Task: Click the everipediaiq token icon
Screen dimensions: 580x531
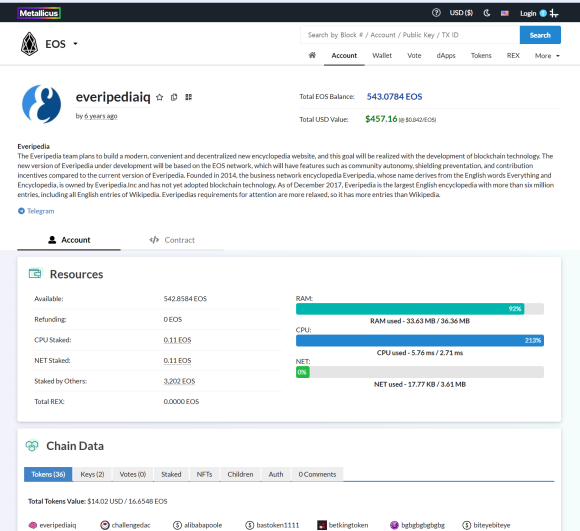Action: [33, 525]
